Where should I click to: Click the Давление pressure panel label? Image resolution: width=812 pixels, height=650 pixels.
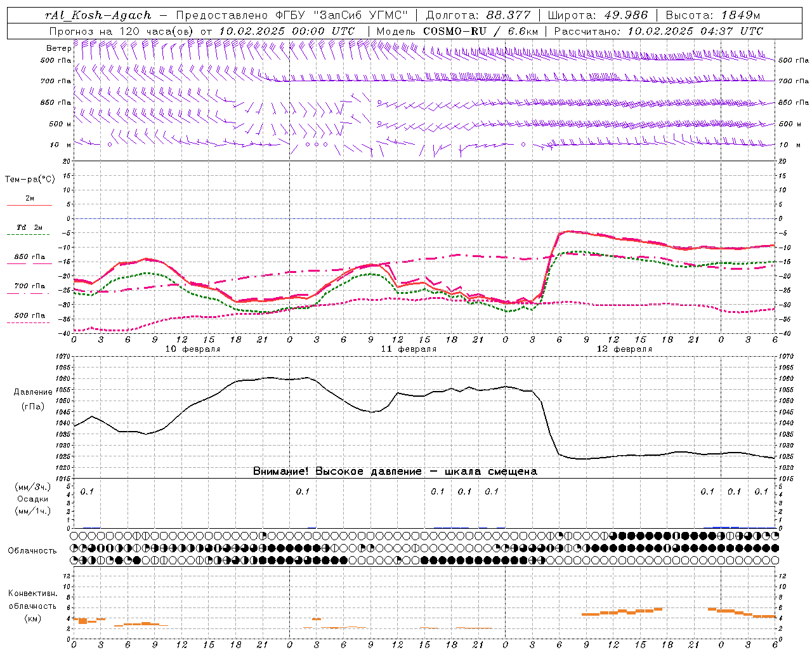(33, 392)
